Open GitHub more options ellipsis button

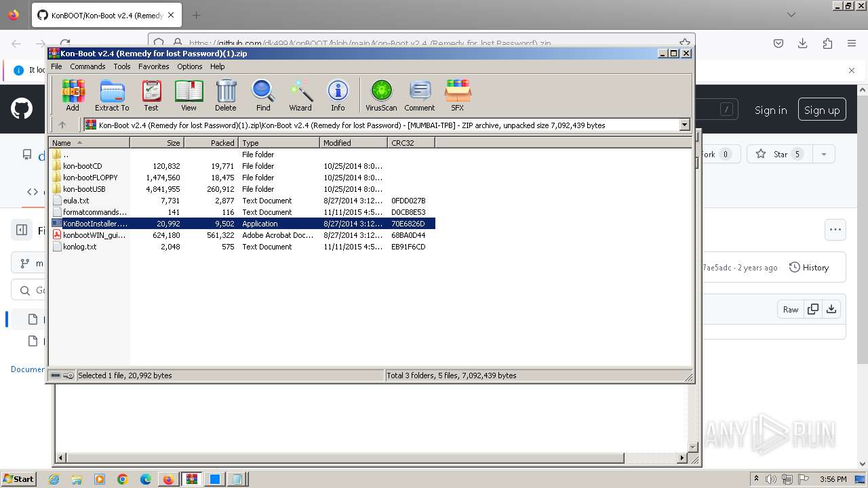(x=835, y=230)
